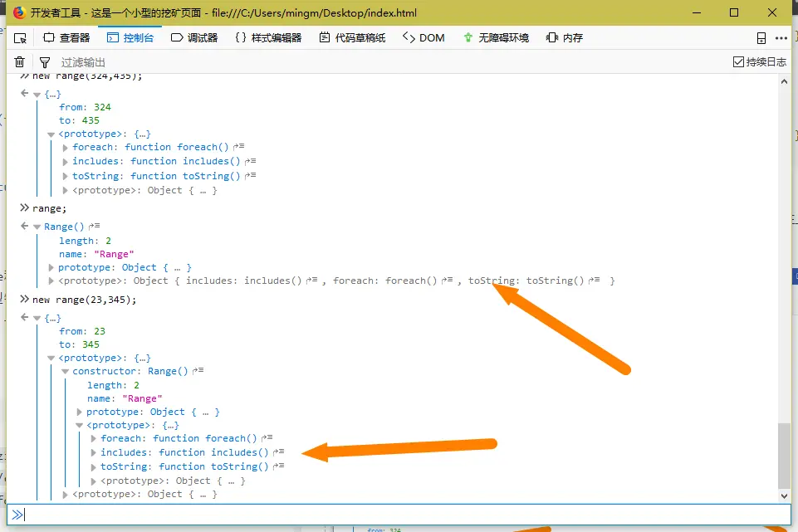Switch to the Inspector tab 查看器
Viewport: 798px width, 532px height.
pyautogui.click(x=66, y=37)
